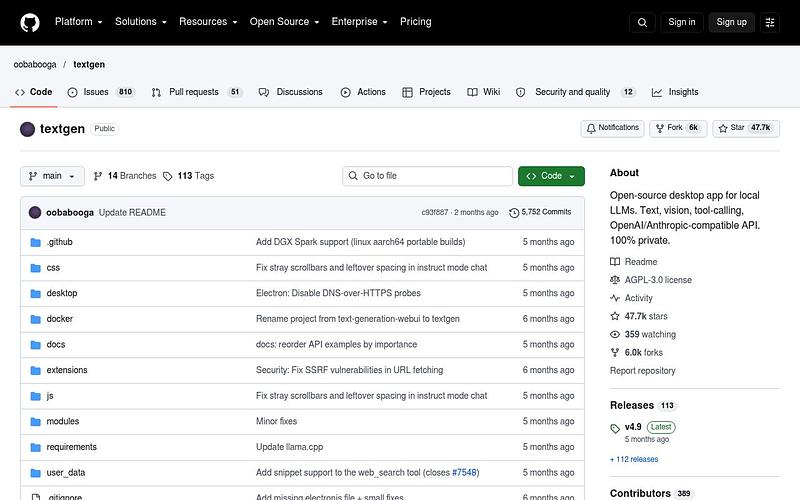The width and height of the screenshot is (800, 500).
Task: Click the extensions folder icon
Action: [35, 370]
